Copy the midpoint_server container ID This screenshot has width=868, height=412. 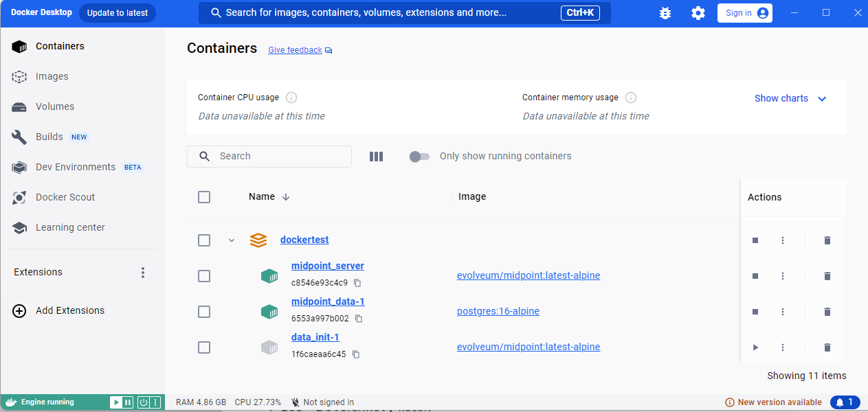356,283
